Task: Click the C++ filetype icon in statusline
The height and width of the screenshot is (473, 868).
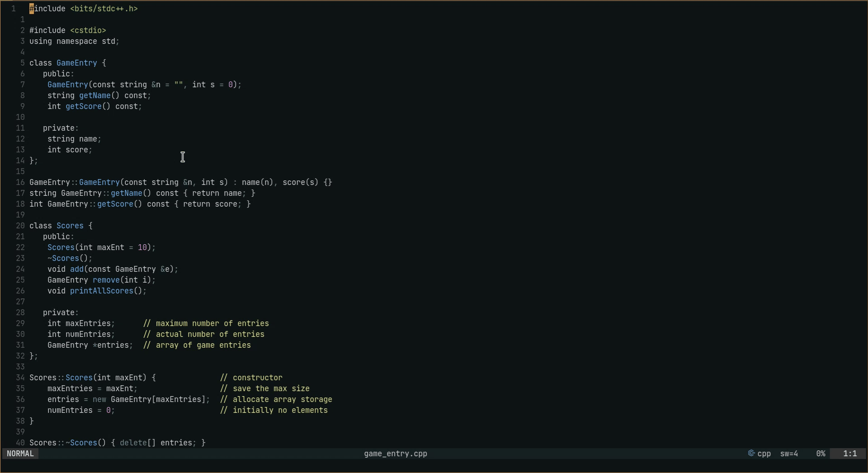Action: (751, 454)
